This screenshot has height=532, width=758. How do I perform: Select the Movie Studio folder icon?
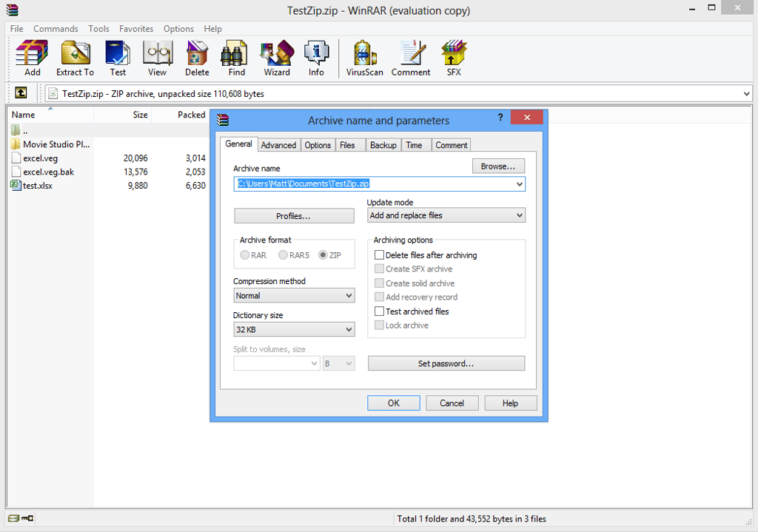(16, 144)
